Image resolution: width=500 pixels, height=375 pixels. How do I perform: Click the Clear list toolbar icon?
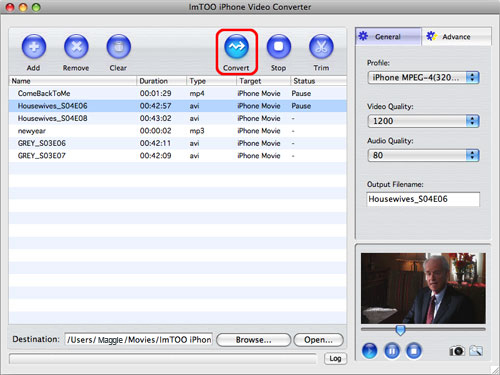119,46
